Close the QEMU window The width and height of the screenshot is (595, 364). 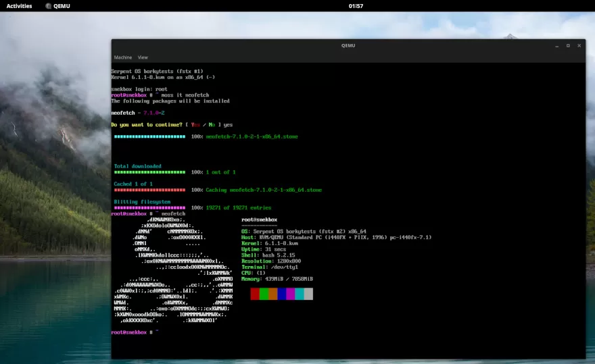pyautogui.click(x=579, y=45)
